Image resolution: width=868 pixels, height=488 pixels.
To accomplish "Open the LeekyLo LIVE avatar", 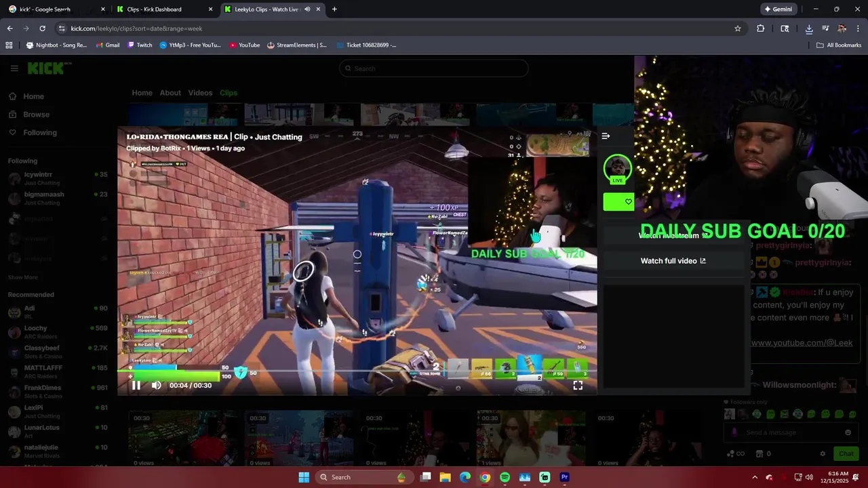I will [x=617, y=169].
